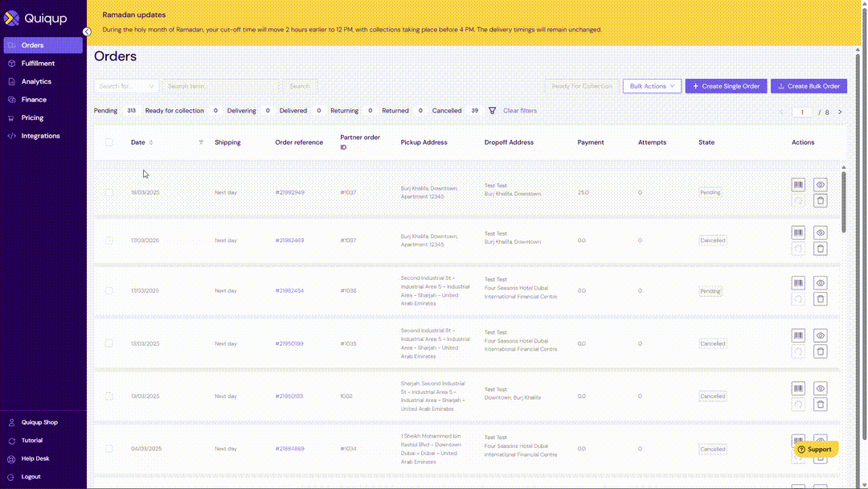
Task: Select the checkbox for order #21982454
Action: click(109, 290)
